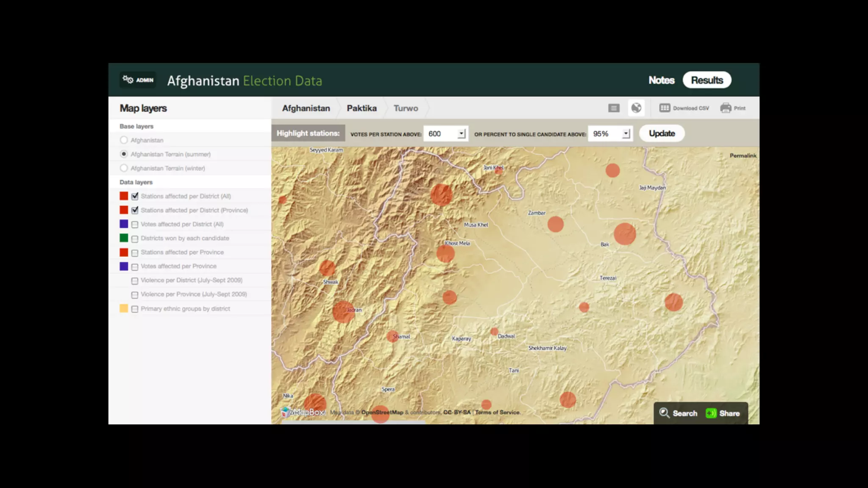Open percent to single candidate dropdown
868x488 pixels.
626,134
